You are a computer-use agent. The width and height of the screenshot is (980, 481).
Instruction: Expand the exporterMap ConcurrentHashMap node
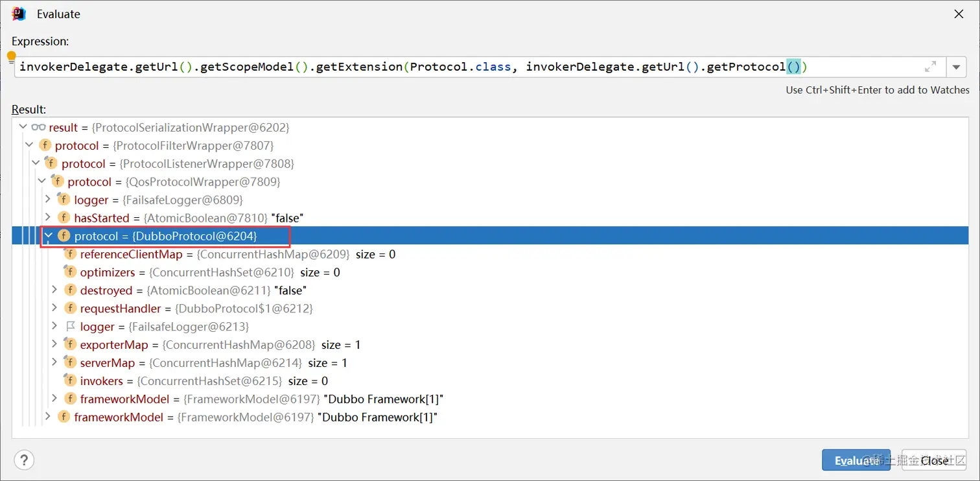click(54, 344)
